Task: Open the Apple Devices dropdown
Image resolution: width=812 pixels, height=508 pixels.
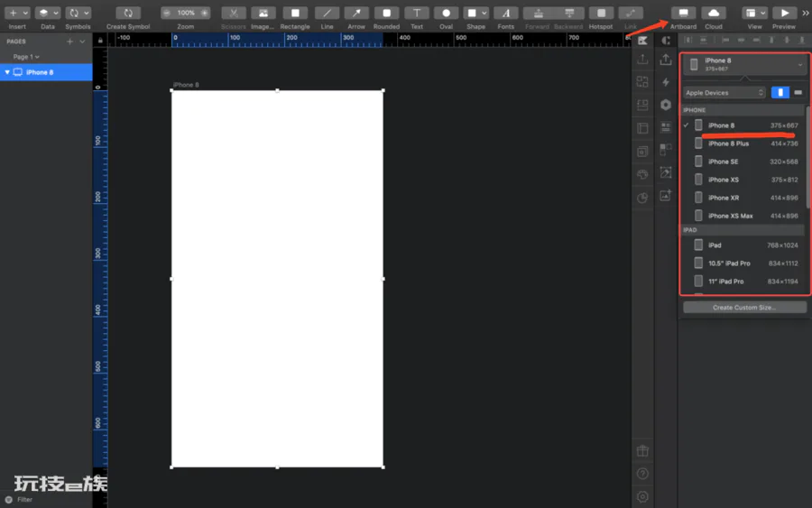Action: point(724,93)
